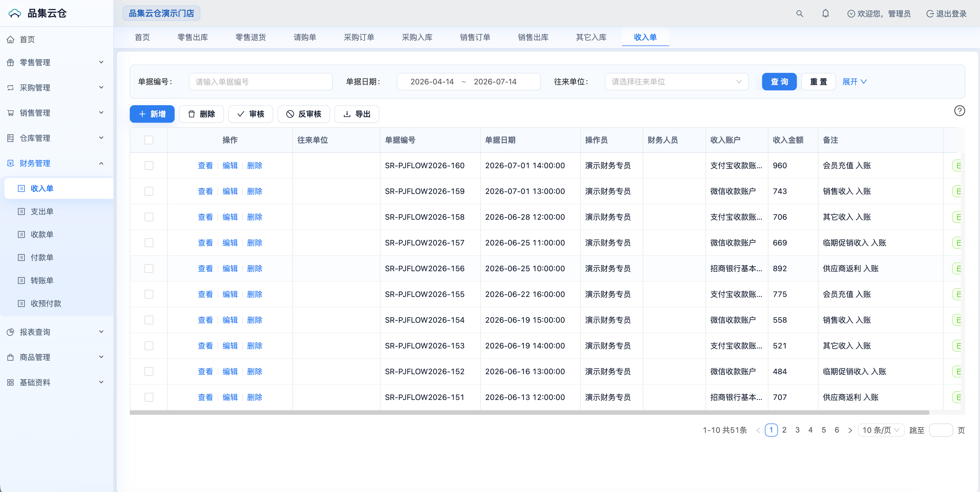Click the yen icon for 财务管理
The height and width of the screenshot is (492, 980).
pos(11,163)
